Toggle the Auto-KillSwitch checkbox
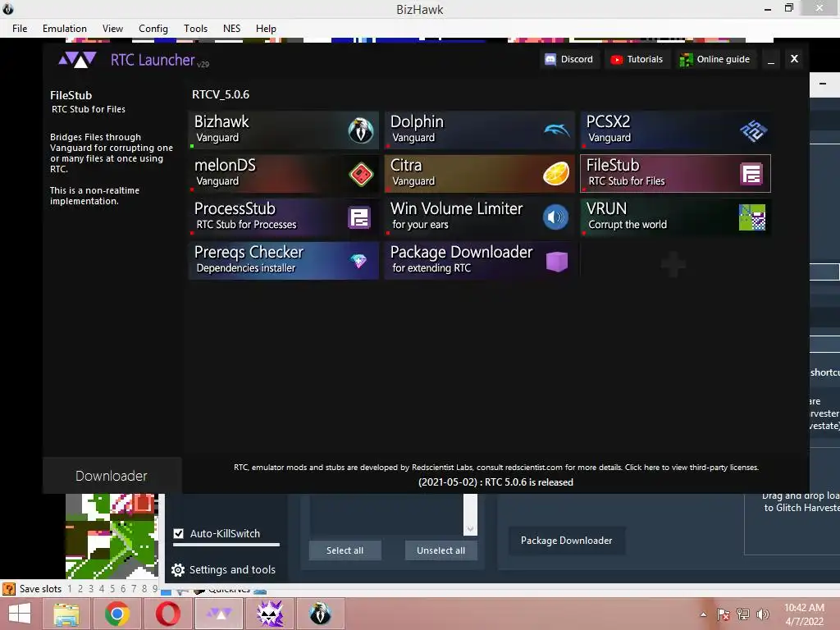The image size is (840, 630). click(x=178, y=533)
